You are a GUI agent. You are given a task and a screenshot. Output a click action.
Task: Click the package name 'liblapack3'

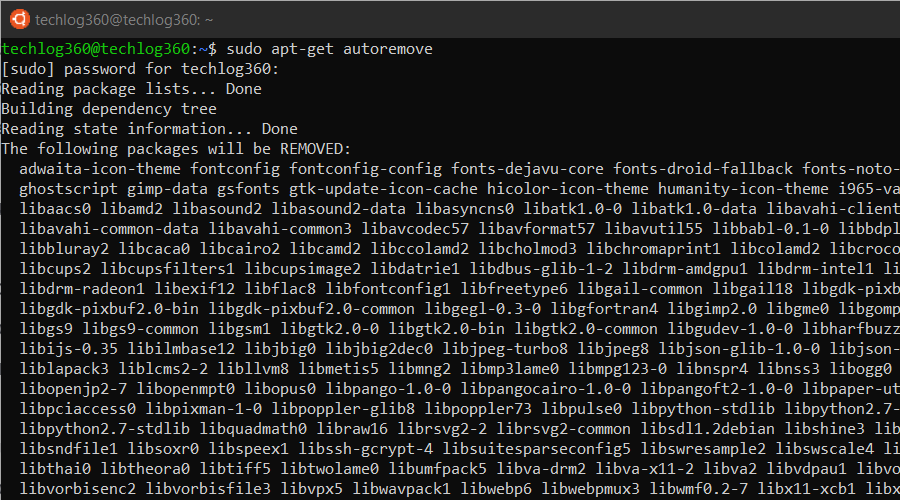[x=64, y=369]
